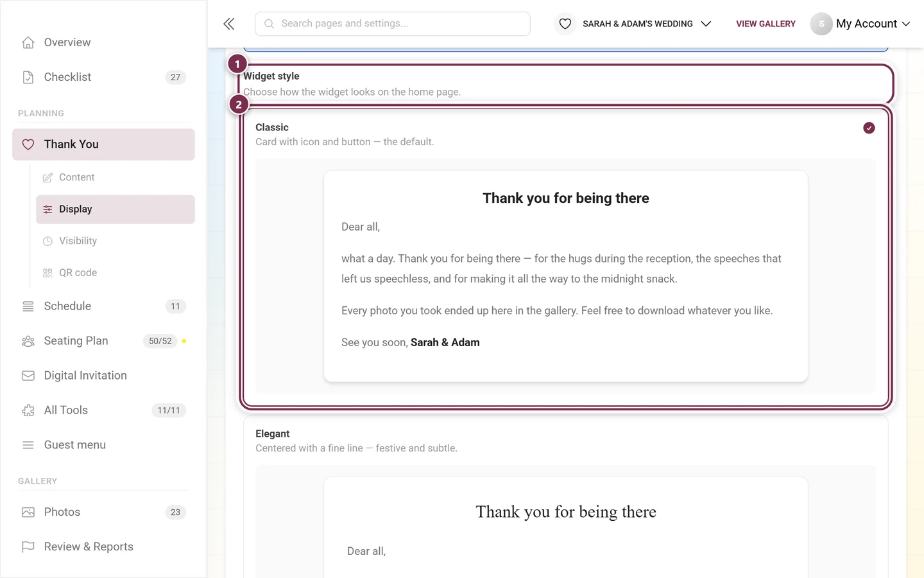This screenshot has width=924, height=578.
Task: Navigate to Schedule
Action: point(103,306)
